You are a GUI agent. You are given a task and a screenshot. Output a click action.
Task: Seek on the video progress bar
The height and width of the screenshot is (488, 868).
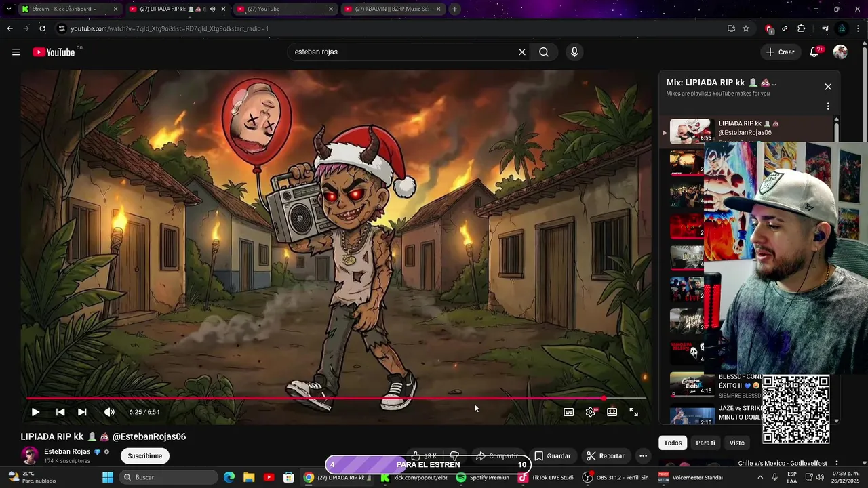(336, 399)
